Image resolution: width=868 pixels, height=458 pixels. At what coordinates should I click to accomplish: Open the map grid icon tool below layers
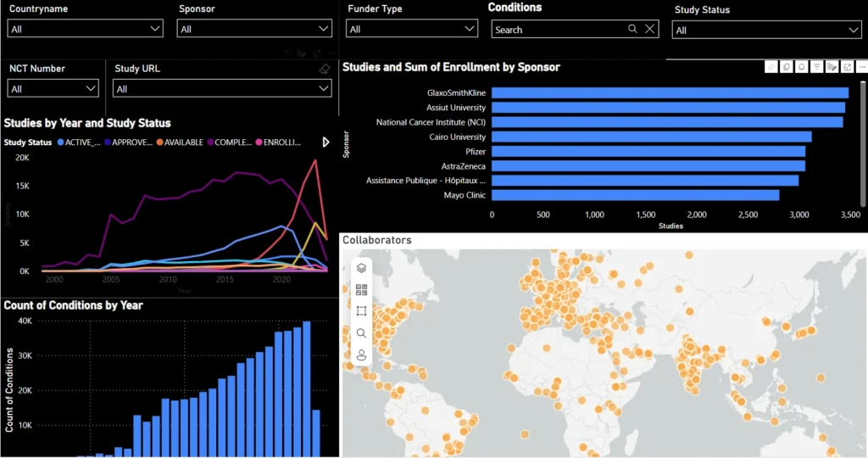(361, 289)
